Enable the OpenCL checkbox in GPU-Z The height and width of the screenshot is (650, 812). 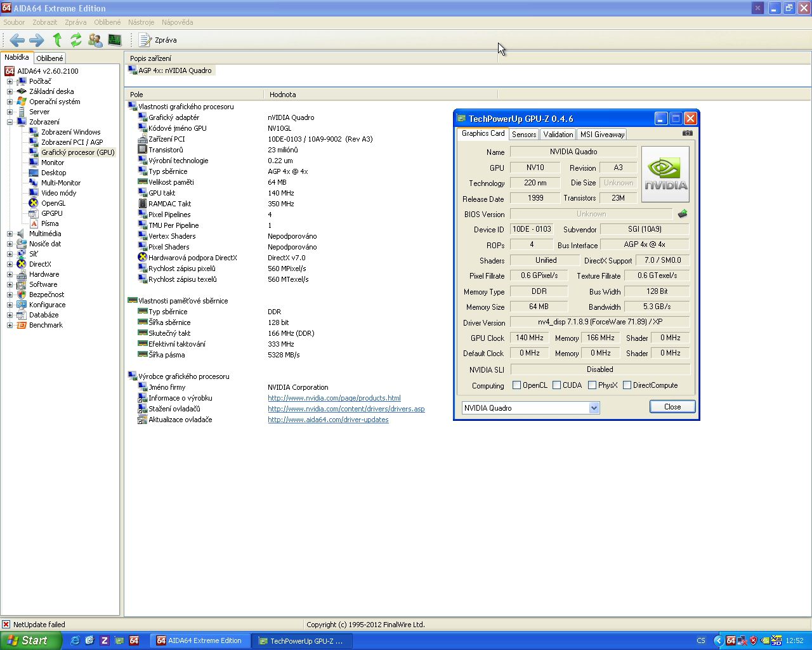pos(516,385)
